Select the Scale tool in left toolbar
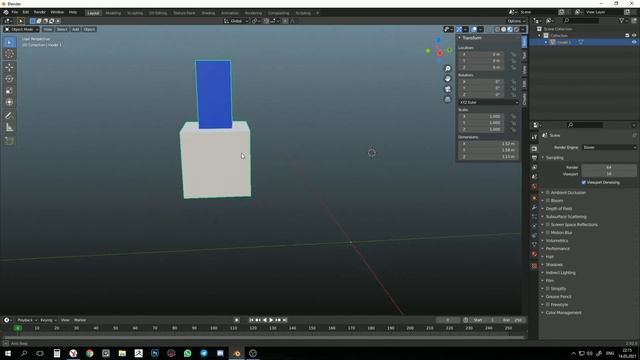The image size is (640, 360). (x=9, y=91)
